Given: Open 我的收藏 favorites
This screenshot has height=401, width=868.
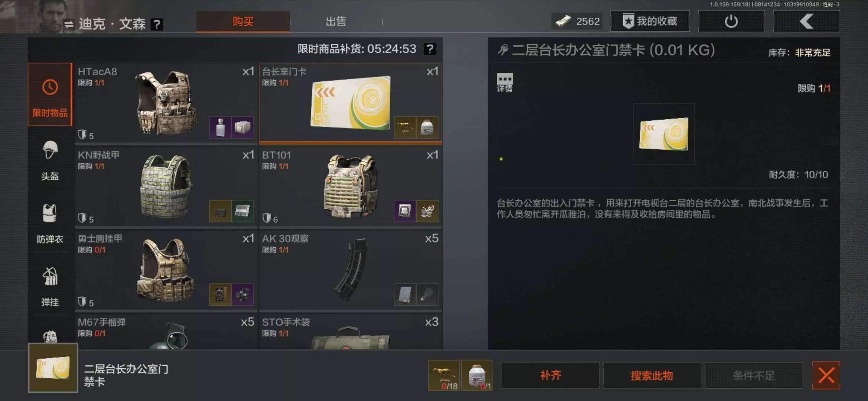Looking at the screenshot, I should tap(650, 21).
